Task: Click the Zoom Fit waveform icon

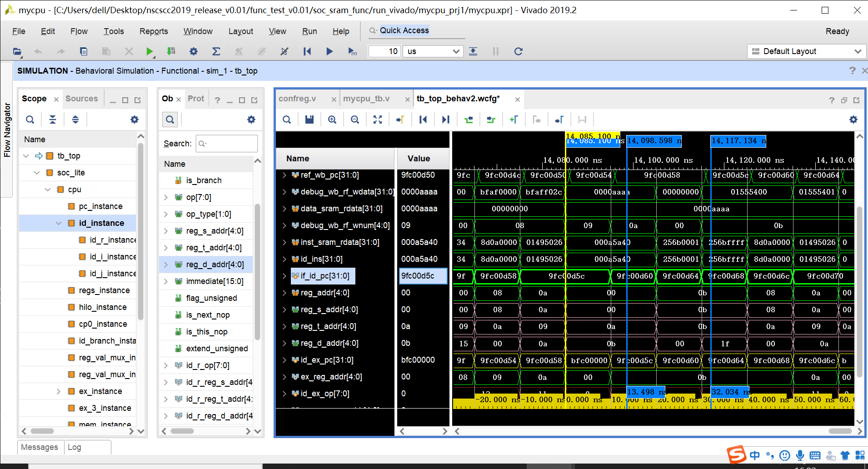Action: point(378,120)
